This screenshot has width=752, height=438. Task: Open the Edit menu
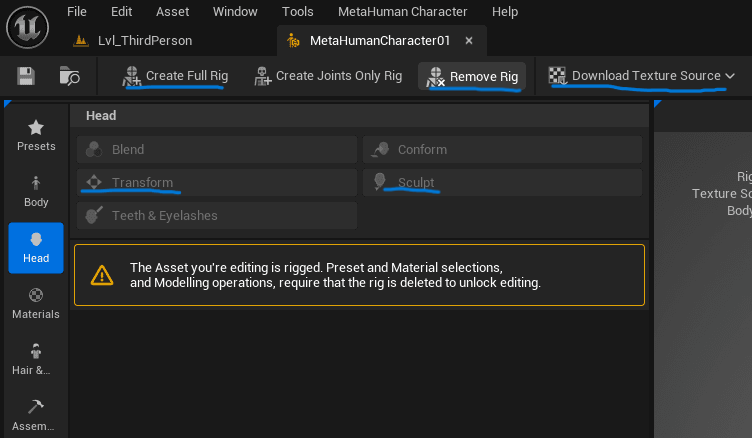pos(121,12)
